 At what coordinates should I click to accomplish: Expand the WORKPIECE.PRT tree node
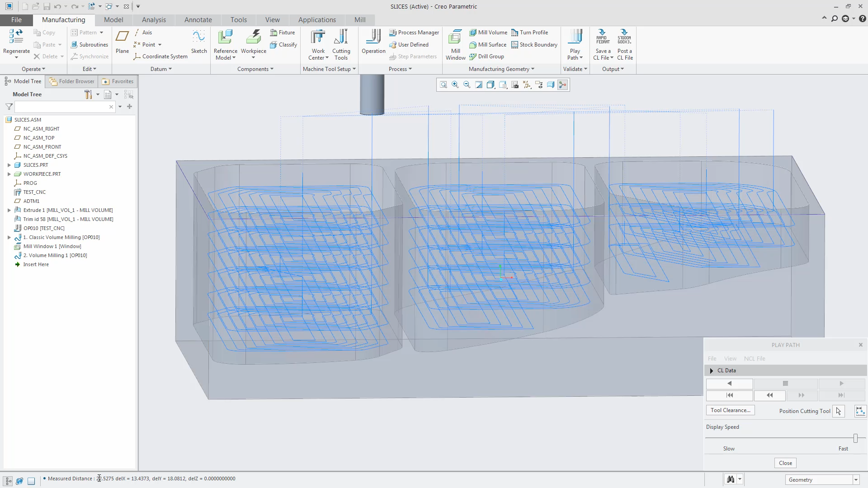9,174
